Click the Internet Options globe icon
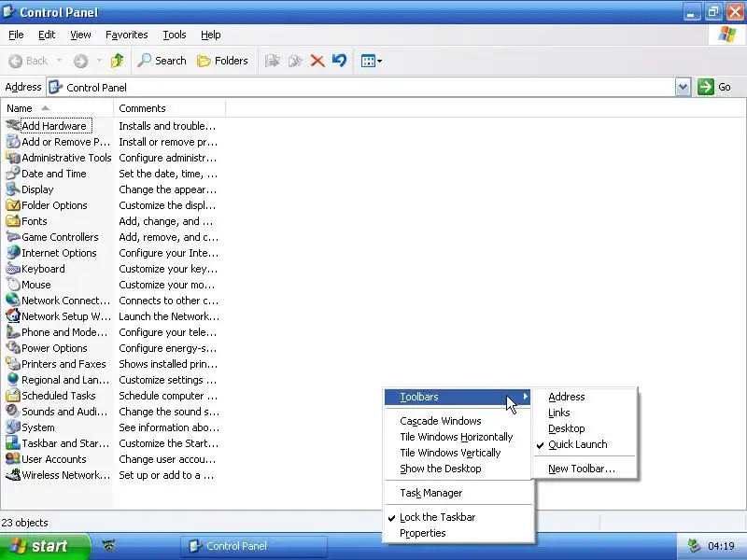The width and height of the screenshot is (747, 560). [x=13, y=253]
